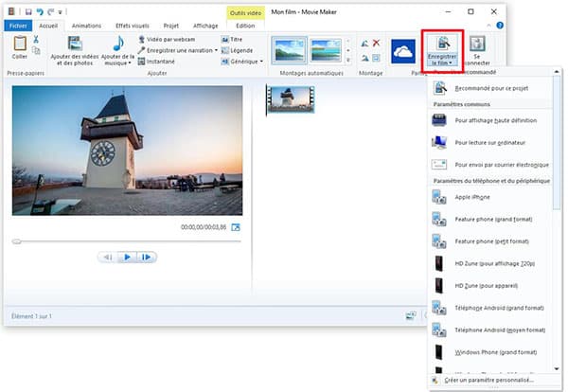Click the thumbnail size icon in status bar
This screenshot has height=392, width=568.
click(x=411, y=315)
